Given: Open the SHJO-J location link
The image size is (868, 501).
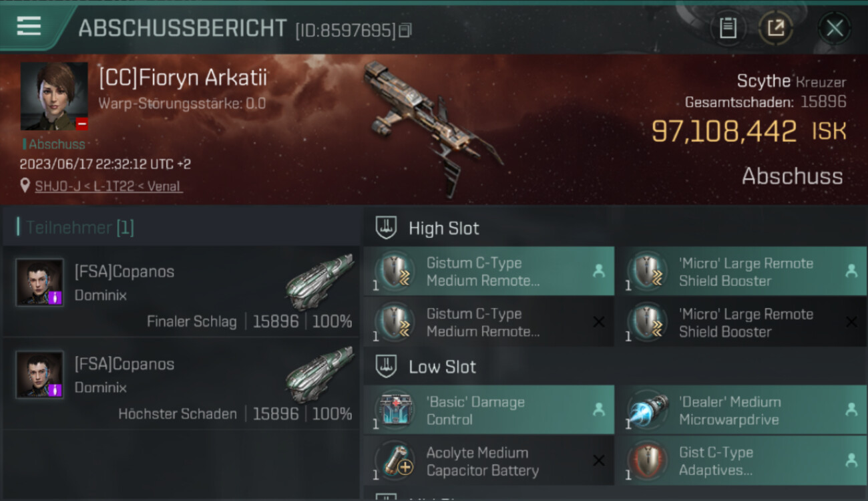Looking at the screenshot, I should (108, 186).
